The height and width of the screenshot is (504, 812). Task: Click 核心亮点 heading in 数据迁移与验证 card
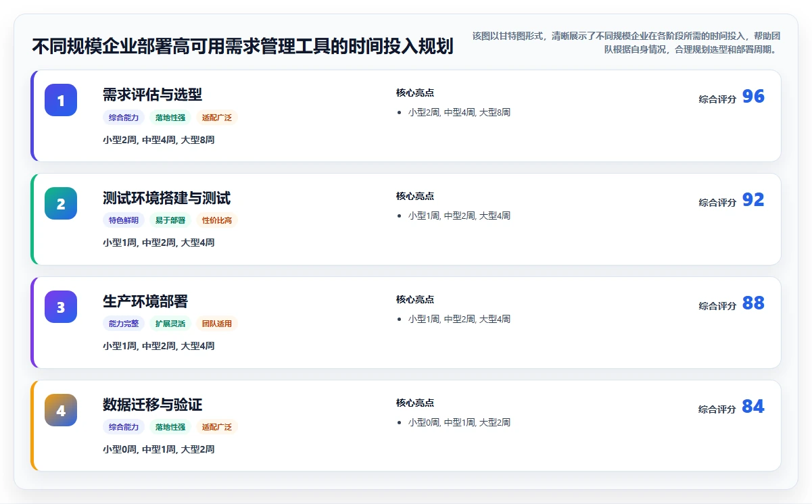click(415, 403)
